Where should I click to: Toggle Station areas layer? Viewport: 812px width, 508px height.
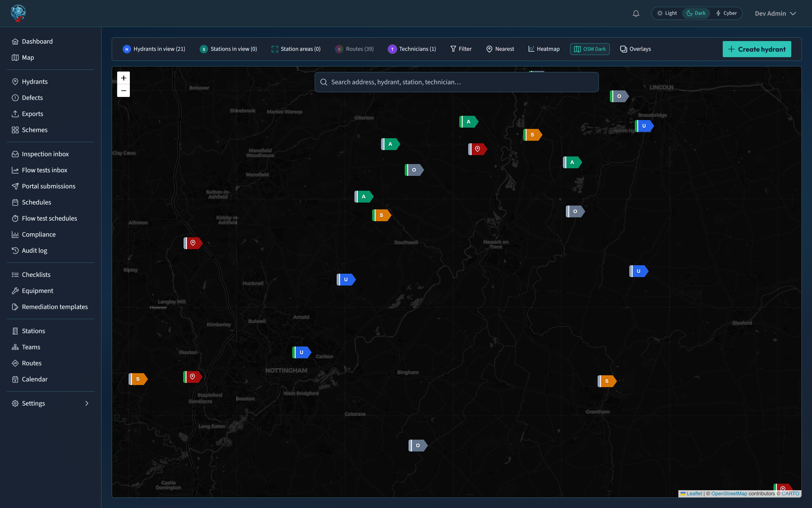click(296, 49)
